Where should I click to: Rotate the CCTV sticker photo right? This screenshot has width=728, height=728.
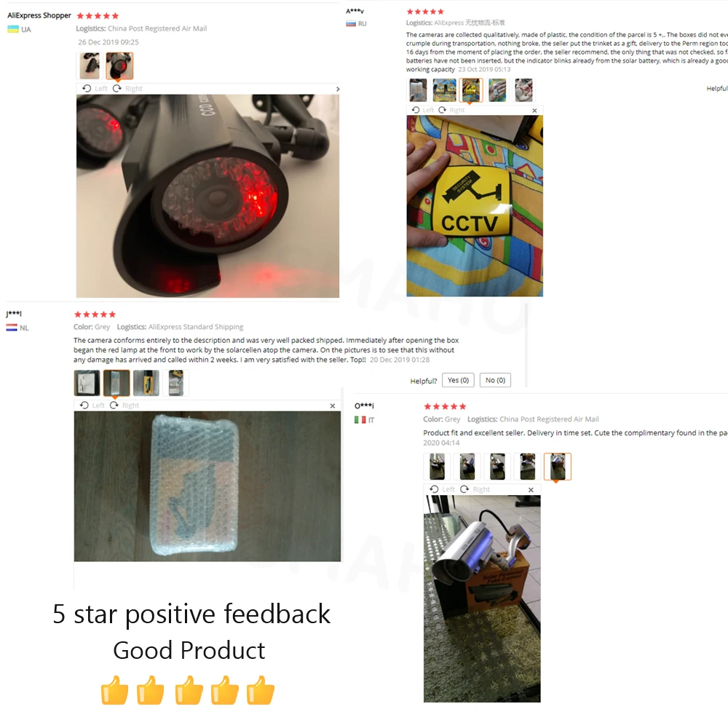click(451, 110)
